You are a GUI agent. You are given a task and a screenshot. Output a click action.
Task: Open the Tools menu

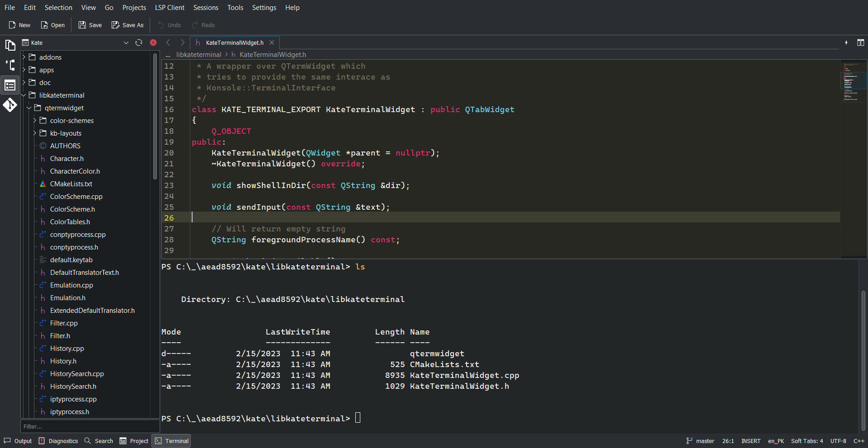point(235,7)
